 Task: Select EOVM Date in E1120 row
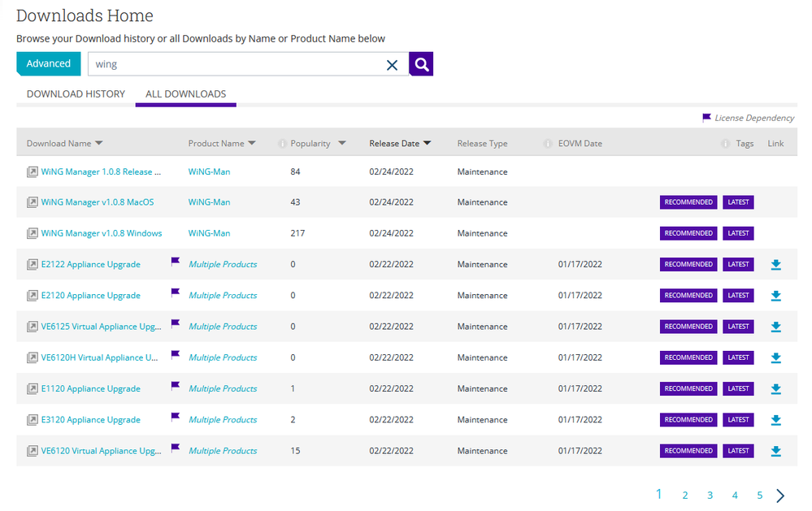click(580, 388)
